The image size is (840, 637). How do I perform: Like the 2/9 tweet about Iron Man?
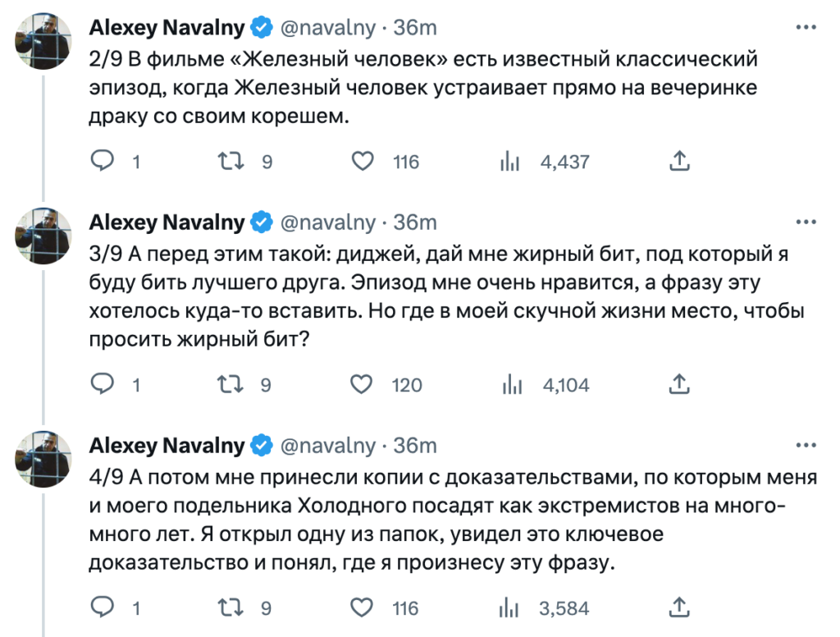click(363, 162)
